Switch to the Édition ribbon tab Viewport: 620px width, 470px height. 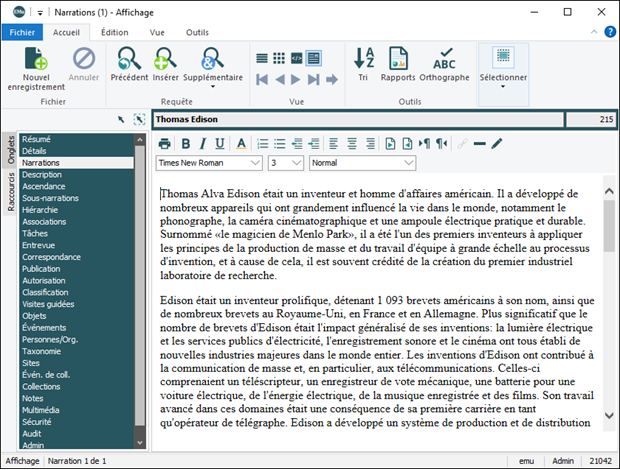point(114,32)
